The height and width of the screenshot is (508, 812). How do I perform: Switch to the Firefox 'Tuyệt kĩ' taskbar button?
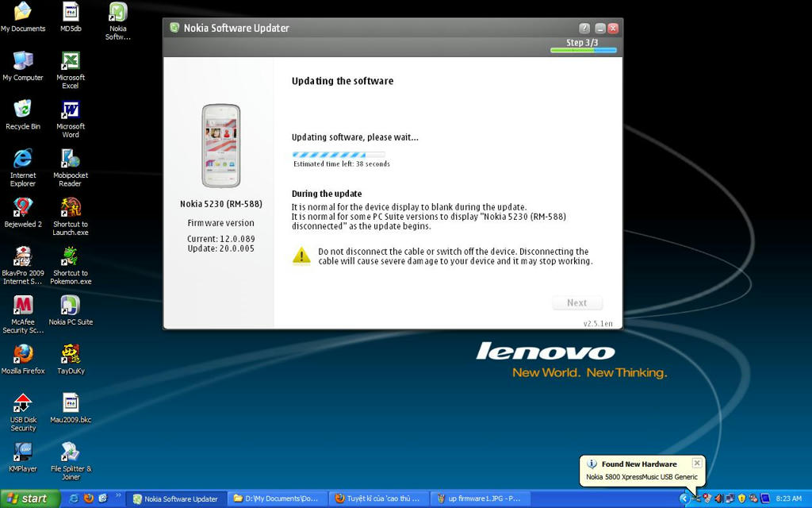click(x=378, y=498)
